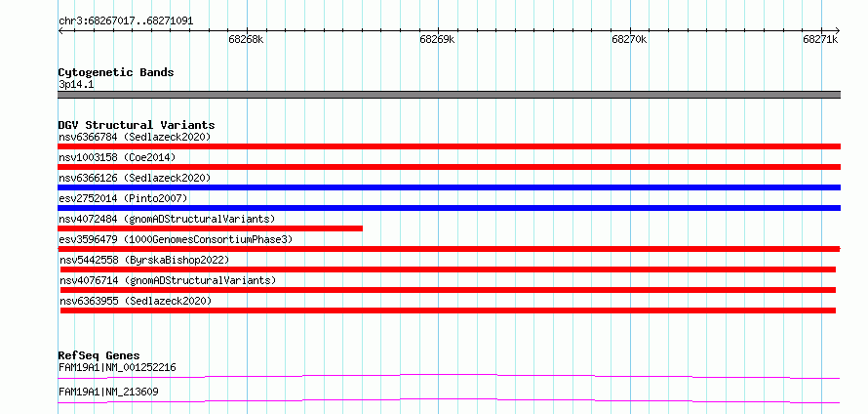
Task: Open esv3596479 (1000GenomesConsortiumPhase3) label
Action: [176, 239]
